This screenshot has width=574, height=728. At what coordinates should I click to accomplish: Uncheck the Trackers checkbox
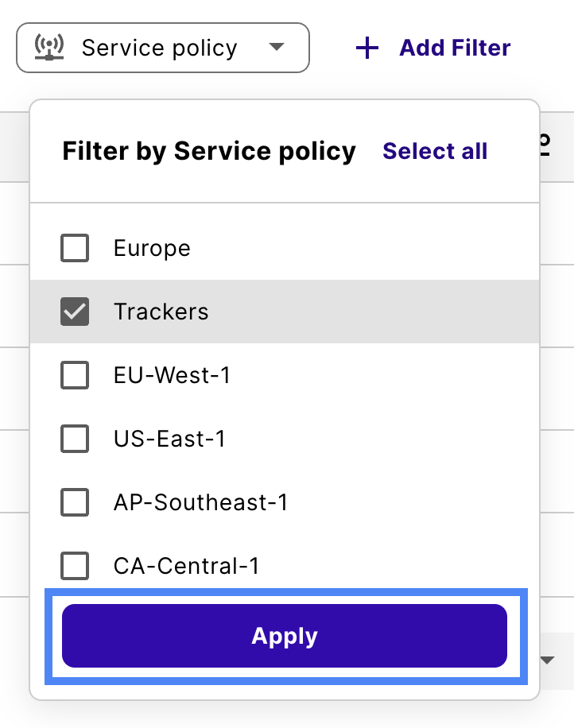pos(75,312)
